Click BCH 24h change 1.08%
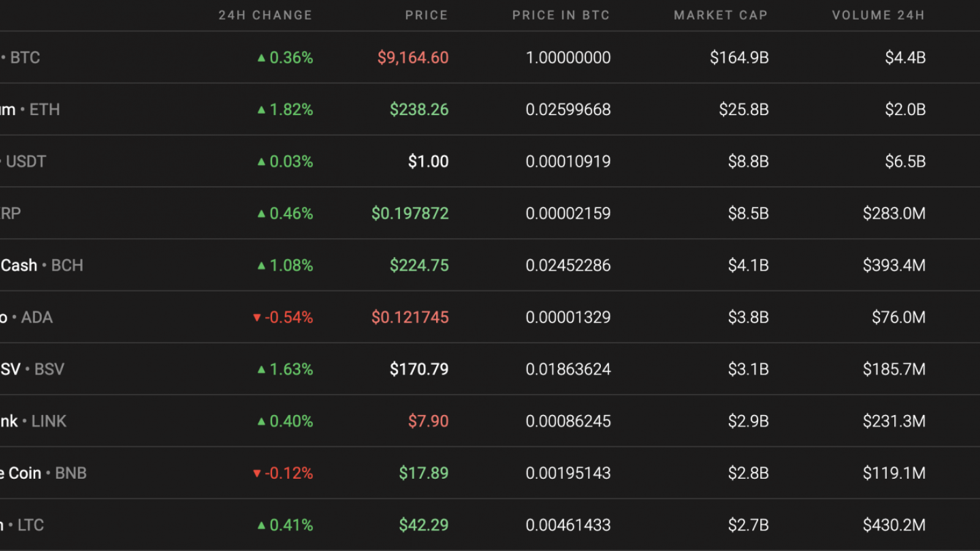This screenshot has width=980, height=551. tap(285, 265)
